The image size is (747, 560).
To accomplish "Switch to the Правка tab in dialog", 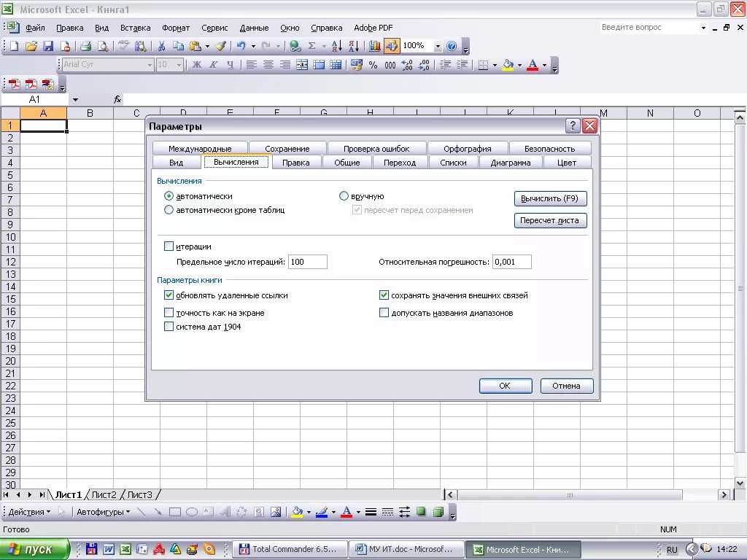I will click(296, 163).
